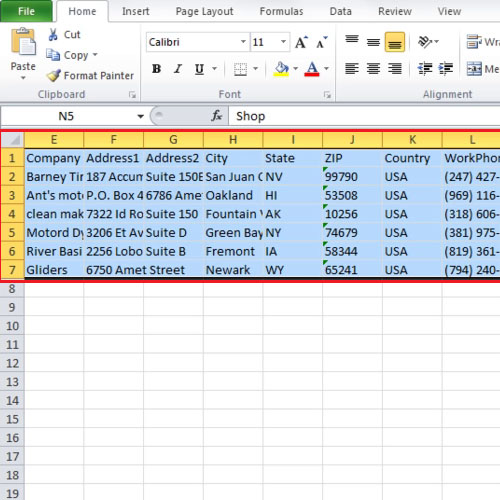This screenshot has width=500, height=500.
Task: Toggle Underline formatting
Action: click(199, 69)
